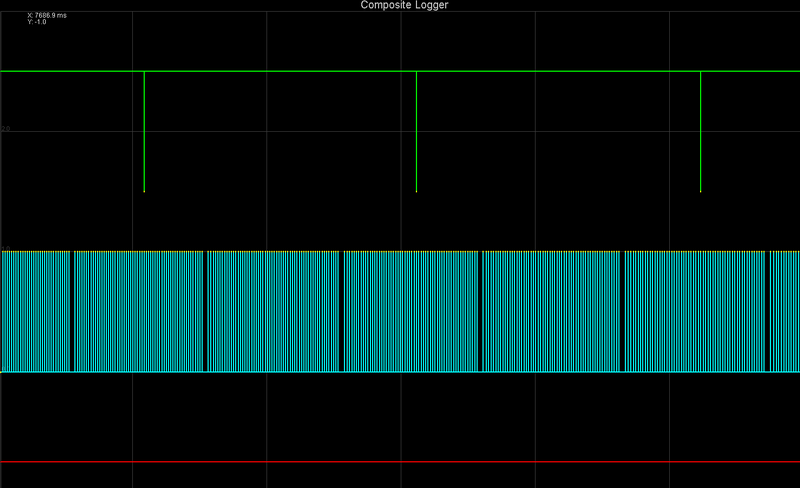Click the 1.0 y-axis label
The width and height of the screenshot is (800, 488).
(6, 250)
